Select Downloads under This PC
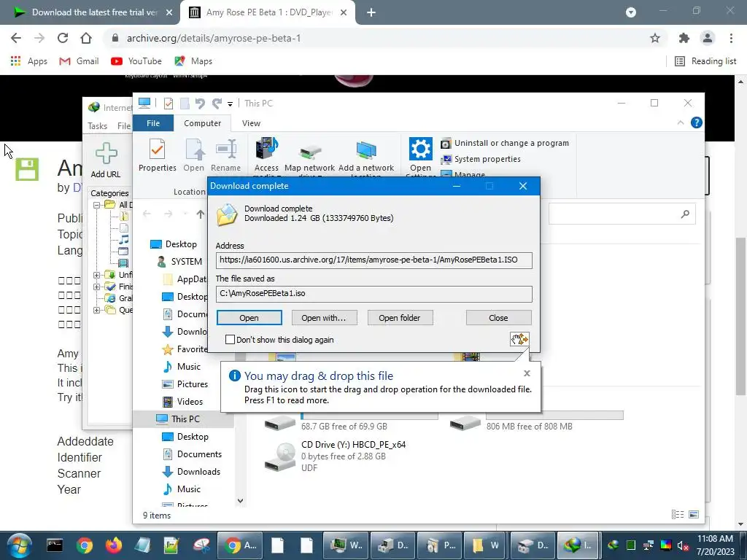 (x=191, y=472)
